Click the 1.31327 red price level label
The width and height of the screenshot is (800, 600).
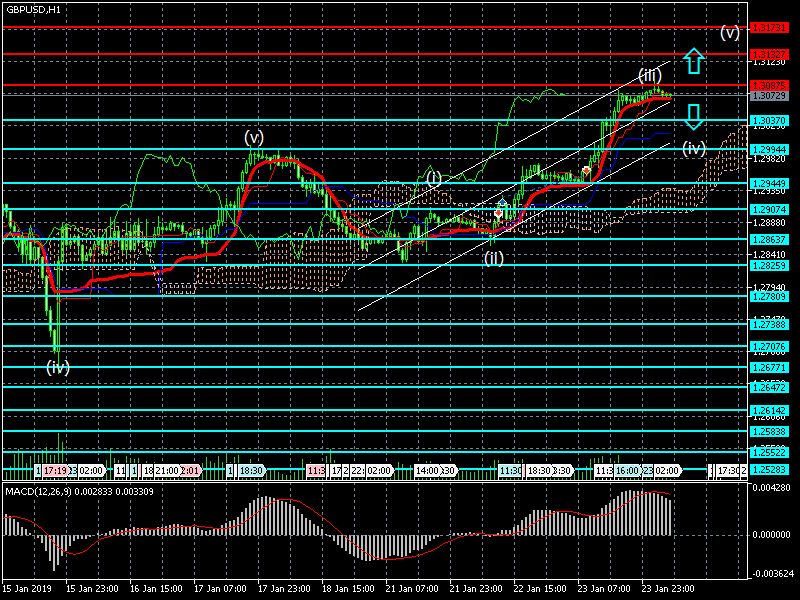pos(770,54)
